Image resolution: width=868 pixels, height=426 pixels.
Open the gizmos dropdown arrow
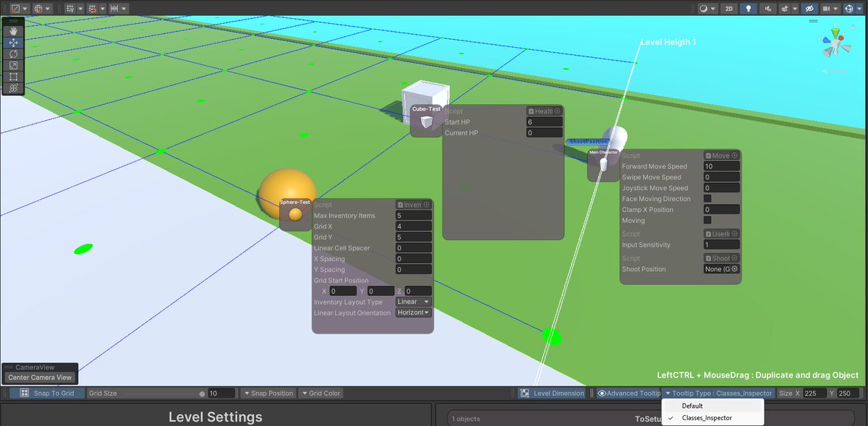tap(860, 9)
